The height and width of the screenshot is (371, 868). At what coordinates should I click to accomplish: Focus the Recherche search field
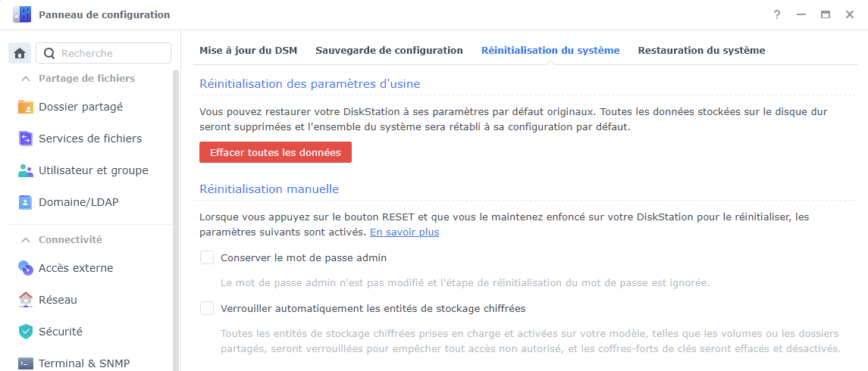(x=104, y=53)
